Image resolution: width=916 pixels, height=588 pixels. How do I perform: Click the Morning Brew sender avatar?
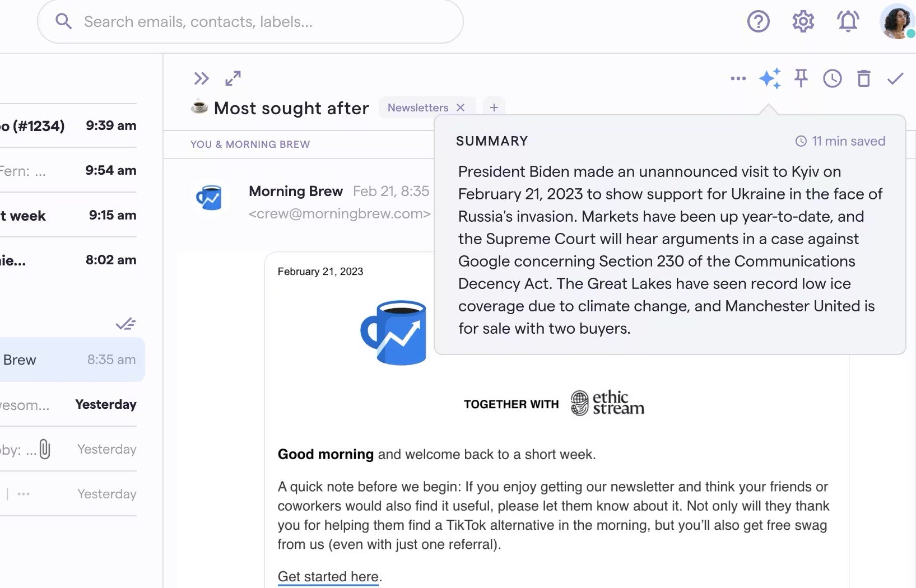(210, 198)
